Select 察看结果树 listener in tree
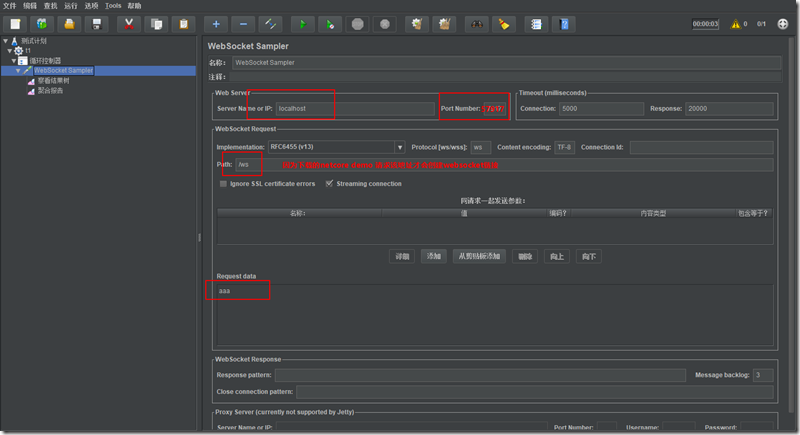 [x=54, y=81]
